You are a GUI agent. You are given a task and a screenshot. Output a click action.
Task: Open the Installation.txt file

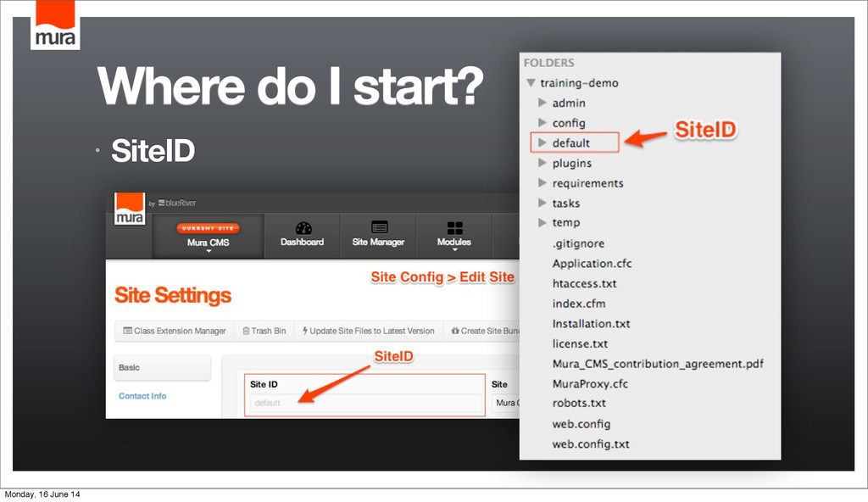[591, 324]
